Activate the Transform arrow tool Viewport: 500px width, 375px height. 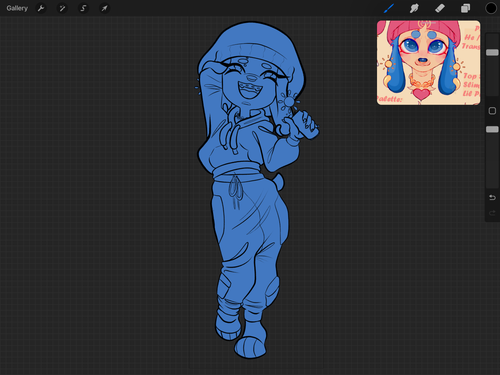pos(104,8)
